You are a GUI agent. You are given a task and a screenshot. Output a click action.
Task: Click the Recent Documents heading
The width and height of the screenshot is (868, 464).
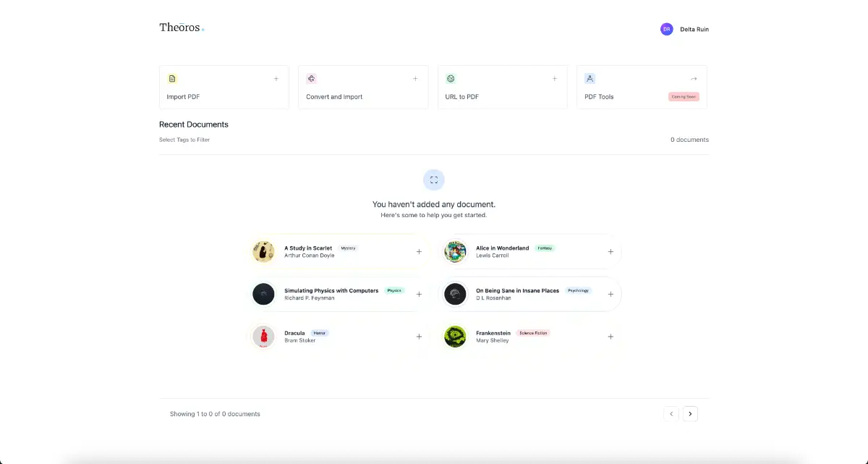194,125
